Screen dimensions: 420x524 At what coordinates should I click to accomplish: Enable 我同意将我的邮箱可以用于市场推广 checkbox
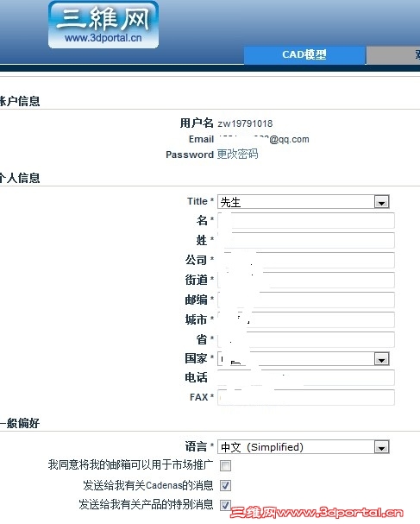(225, 465)
